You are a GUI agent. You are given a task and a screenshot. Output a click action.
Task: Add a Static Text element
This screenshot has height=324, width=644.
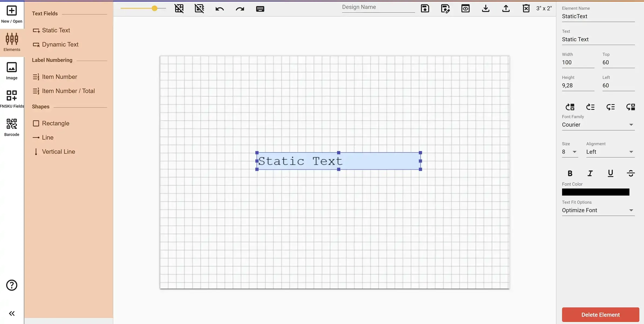point(51,30)
